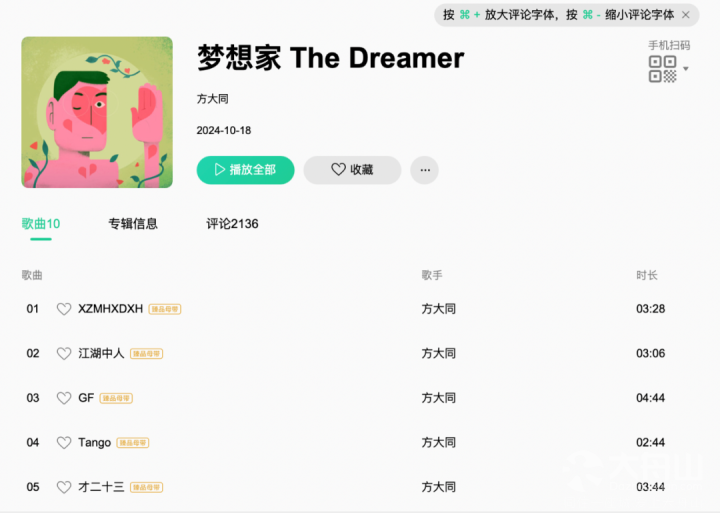720x513 pixels.
Task: Click the 收藏 favorite album button
Action: 352,170
